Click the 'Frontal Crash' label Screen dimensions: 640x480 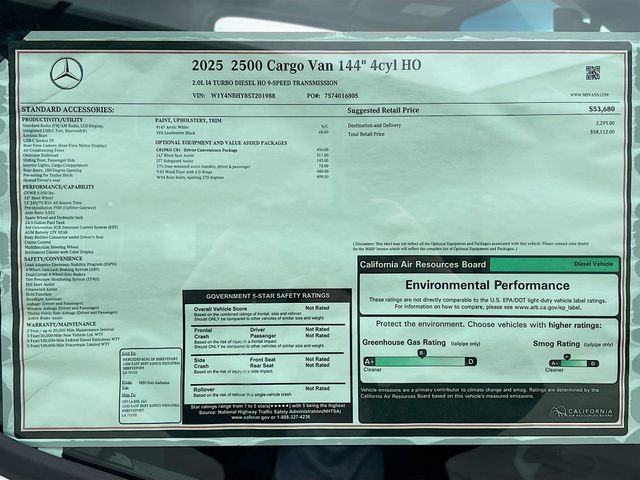[x=203, y=333]
